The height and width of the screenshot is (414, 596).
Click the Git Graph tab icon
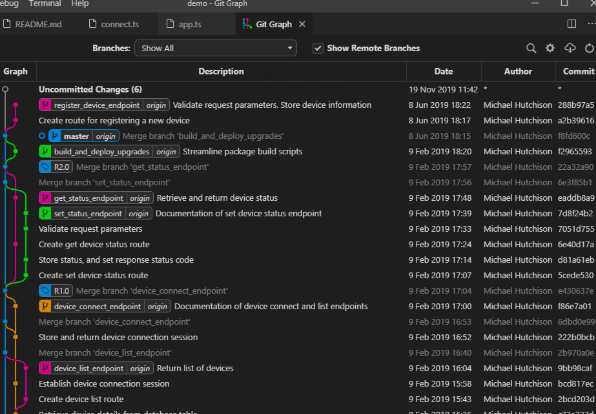coord(247,24)
